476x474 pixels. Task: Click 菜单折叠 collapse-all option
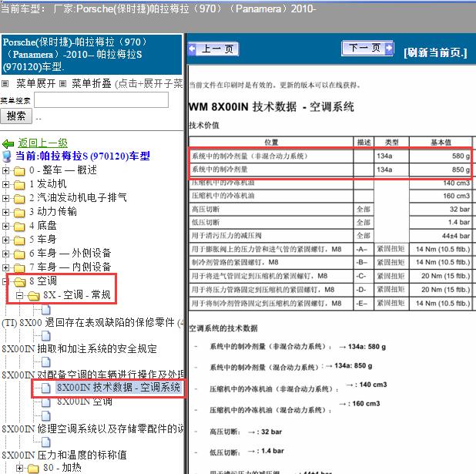92,83
